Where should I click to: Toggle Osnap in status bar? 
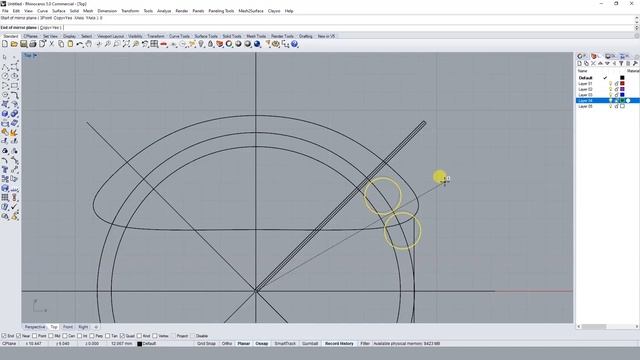click(x=262, y=344)
